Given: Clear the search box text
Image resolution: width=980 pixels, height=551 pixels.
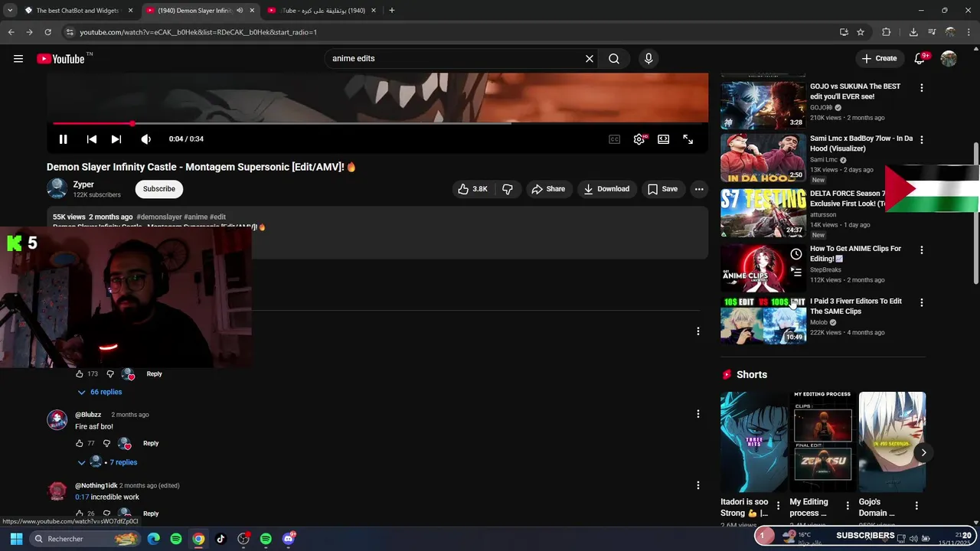Looking at the screenshot, I should coord(590,58).
